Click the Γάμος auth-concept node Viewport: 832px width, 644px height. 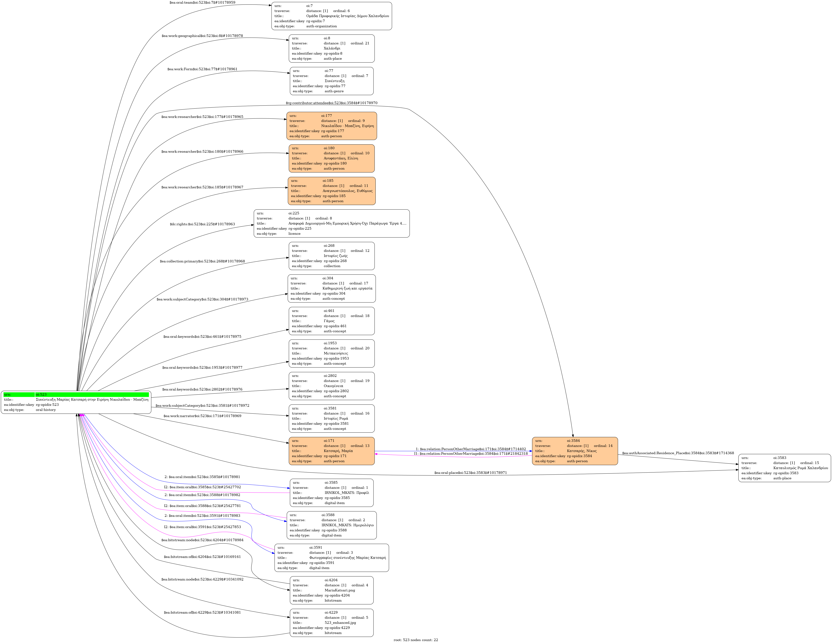[331, 321]
